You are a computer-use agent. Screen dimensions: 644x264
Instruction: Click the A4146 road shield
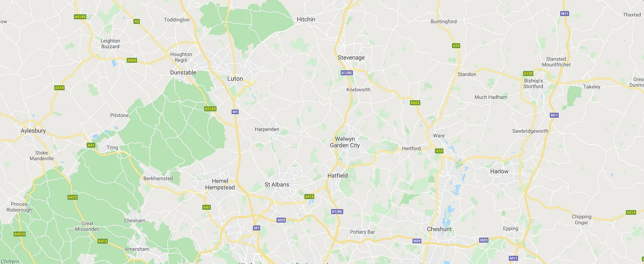tap(80, 17)
